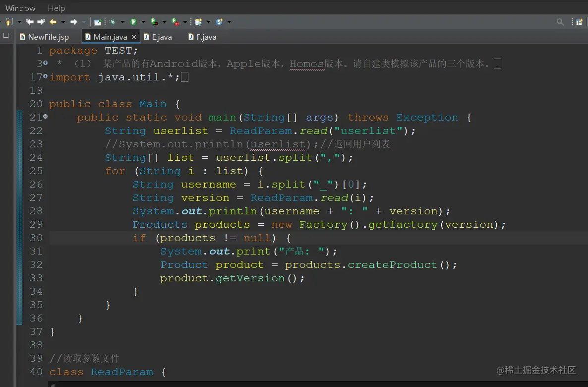The height and width of the screenshot is (387, 588).
Task: Click the 'null' keyword on line 30
Action: tap(257, 238)
